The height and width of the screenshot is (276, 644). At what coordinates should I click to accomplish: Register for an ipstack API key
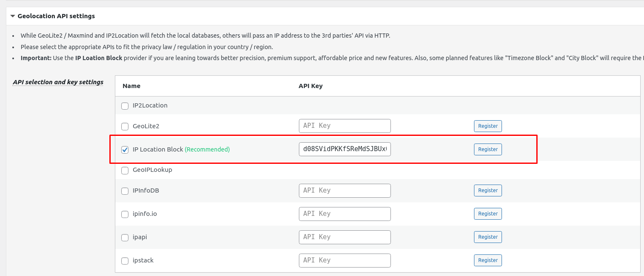coord(488,260)
